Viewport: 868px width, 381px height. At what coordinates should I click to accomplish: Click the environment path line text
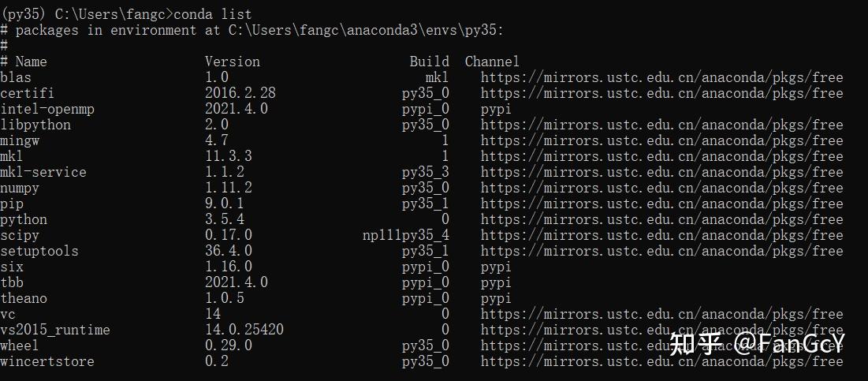251,30
